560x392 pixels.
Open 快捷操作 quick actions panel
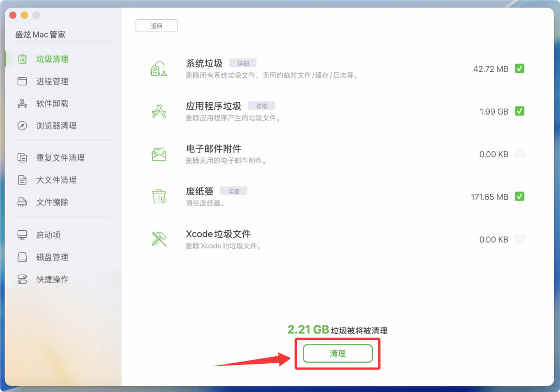(22, 279)
